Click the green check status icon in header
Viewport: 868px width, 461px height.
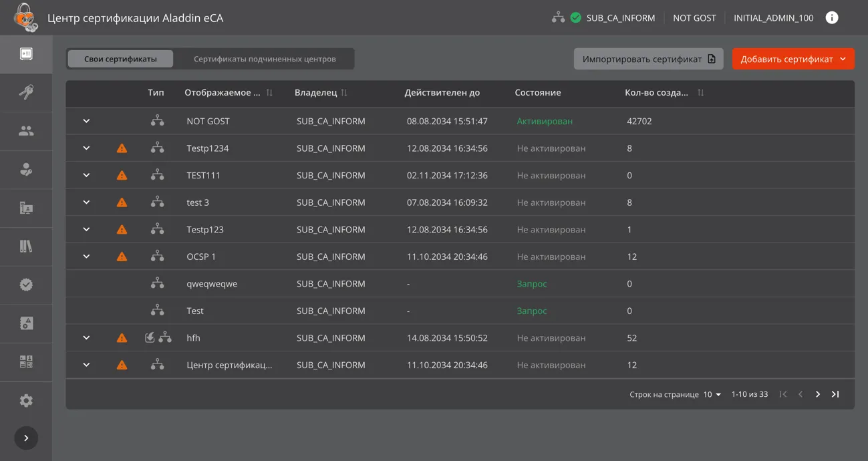coord(576,18)
